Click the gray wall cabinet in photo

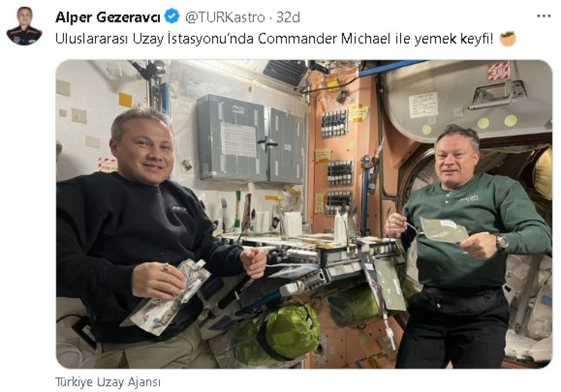pos(250,138)
